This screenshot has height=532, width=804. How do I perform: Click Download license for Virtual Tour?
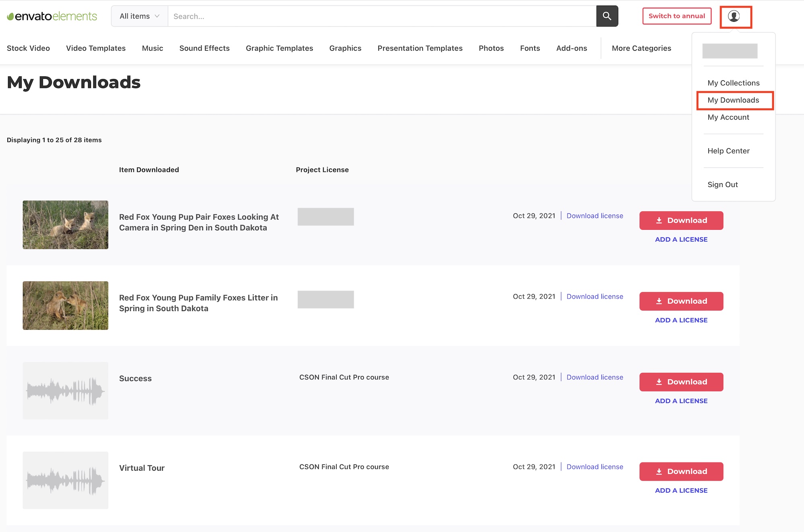pos(595,467)
